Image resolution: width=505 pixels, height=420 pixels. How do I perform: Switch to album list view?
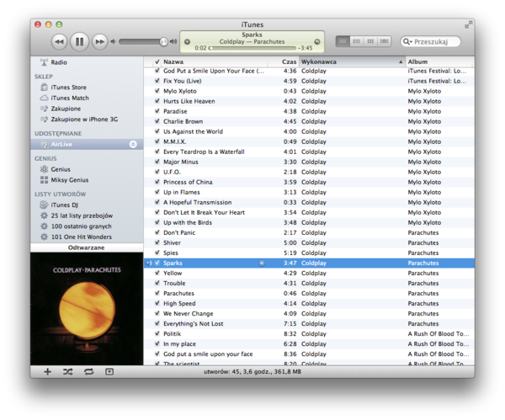tap(357, 41)
